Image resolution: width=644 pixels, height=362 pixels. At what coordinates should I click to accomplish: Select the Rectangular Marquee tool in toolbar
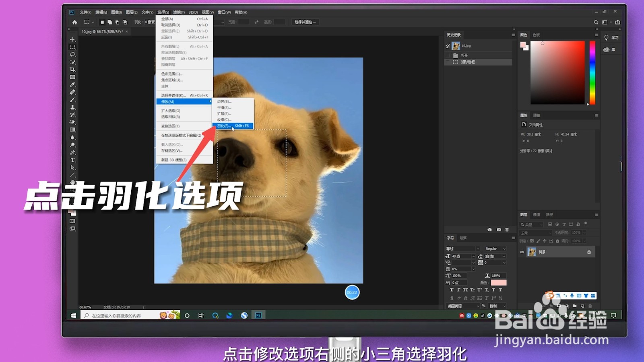72,47
